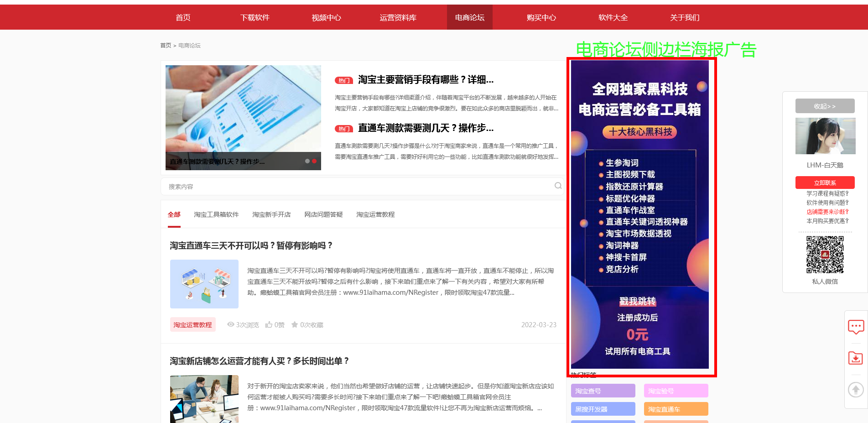Switch to the 淘宝运营教程 tab
868x423 pixels.
click(x=375, y=214)
